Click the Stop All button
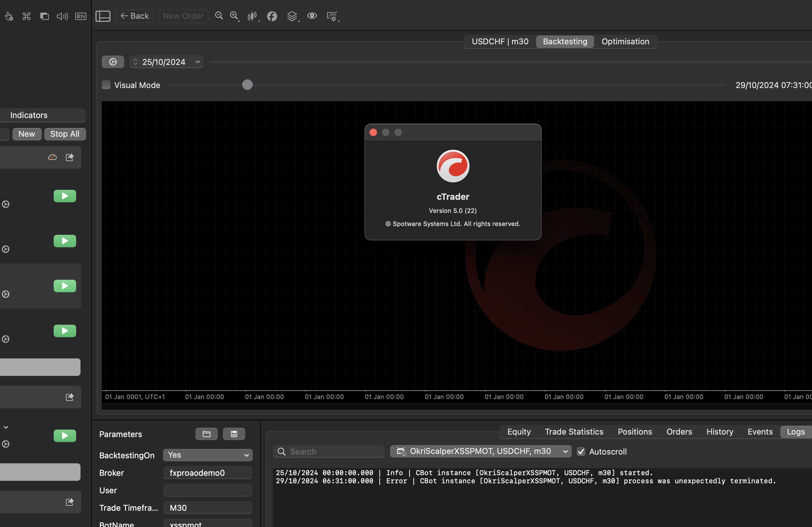This screenshot has width=812, height=527. pyautogui.click(x=65, y=134)
